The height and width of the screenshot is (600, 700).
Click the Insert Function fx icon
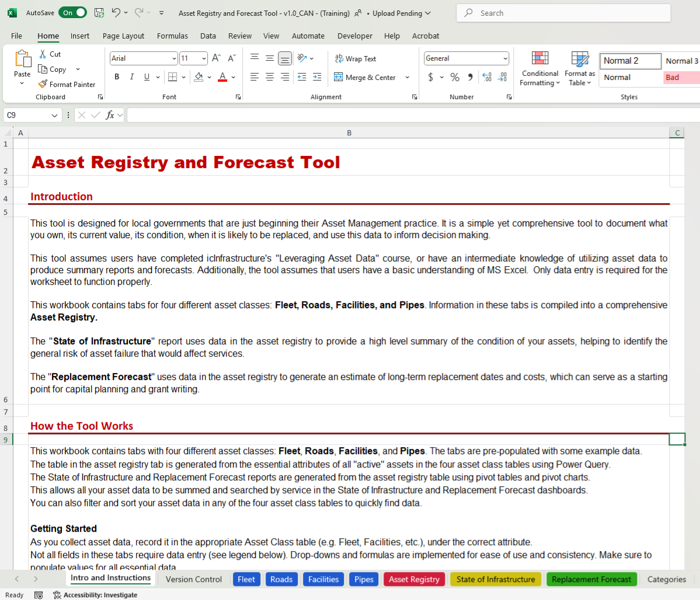[110, 116]
